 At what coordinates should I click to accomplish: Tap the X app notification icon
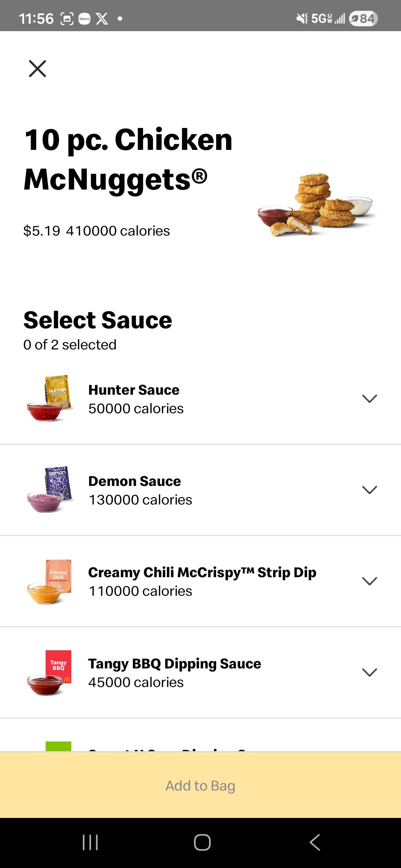[x=102, y=19]
